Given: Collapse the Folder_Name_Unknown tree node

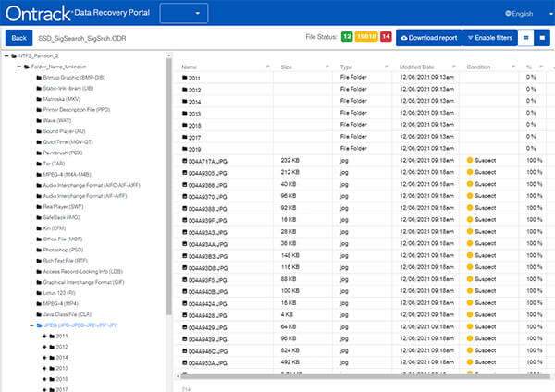Looking at the screenshot, I should (x=19, y=67).
